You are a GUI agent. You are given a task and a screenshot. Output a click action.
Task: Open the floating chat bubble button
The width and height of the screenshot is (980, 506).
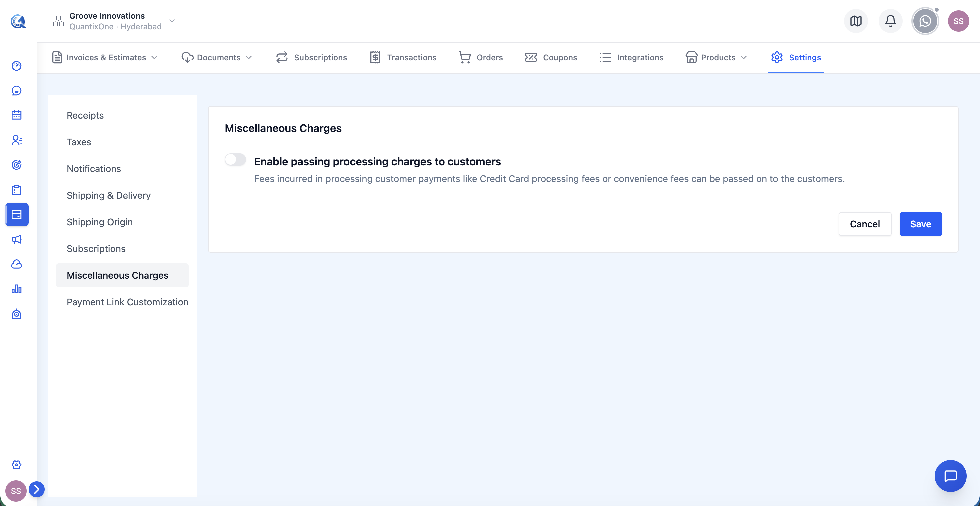coord(950,476)
